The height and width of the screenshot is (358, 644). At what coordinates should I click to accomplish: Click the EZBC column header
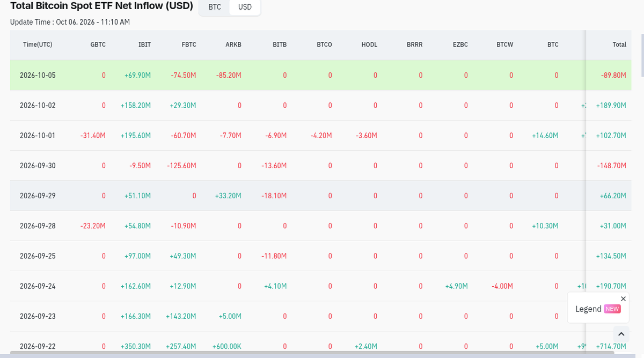point(460,44)
